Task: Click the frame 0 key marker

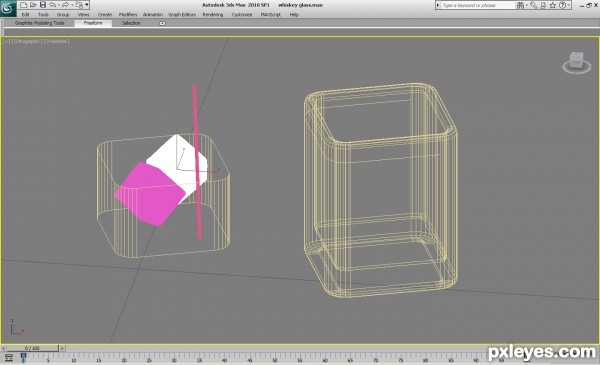Action: (x=24, y=357)
